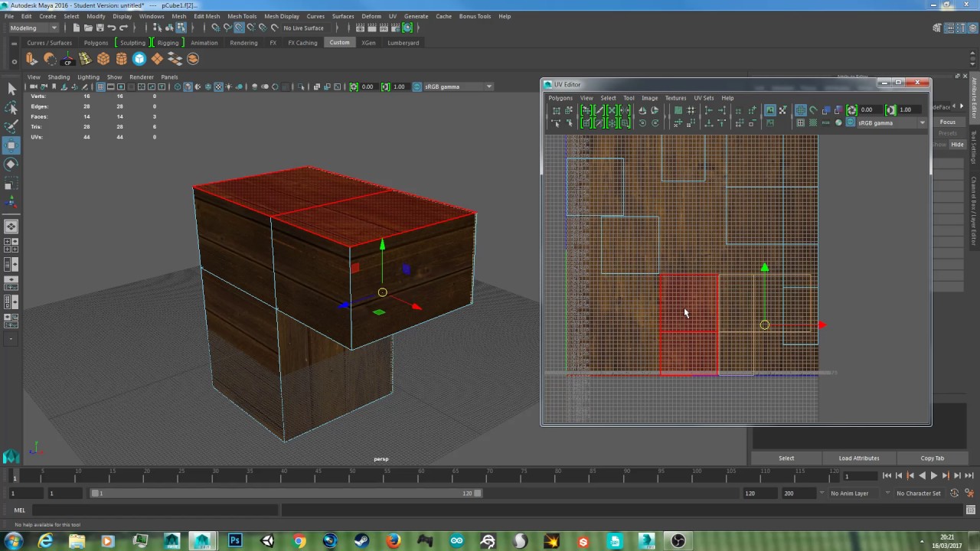Toggle viewport wireframe on shaded button
This screenshot has height=551, width=980.
(x=208, y=86)
